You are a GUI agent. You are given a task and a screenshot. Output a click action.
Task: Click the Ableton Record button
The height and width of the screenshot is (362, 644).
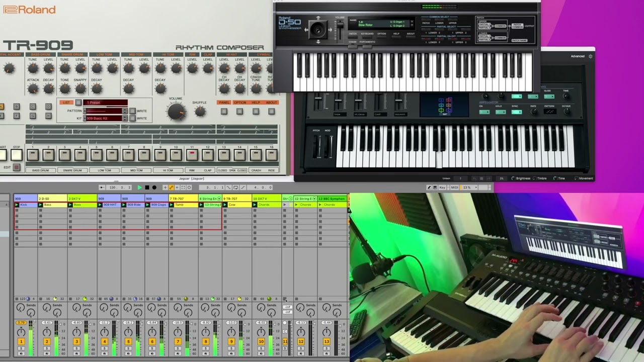point(154,188)
